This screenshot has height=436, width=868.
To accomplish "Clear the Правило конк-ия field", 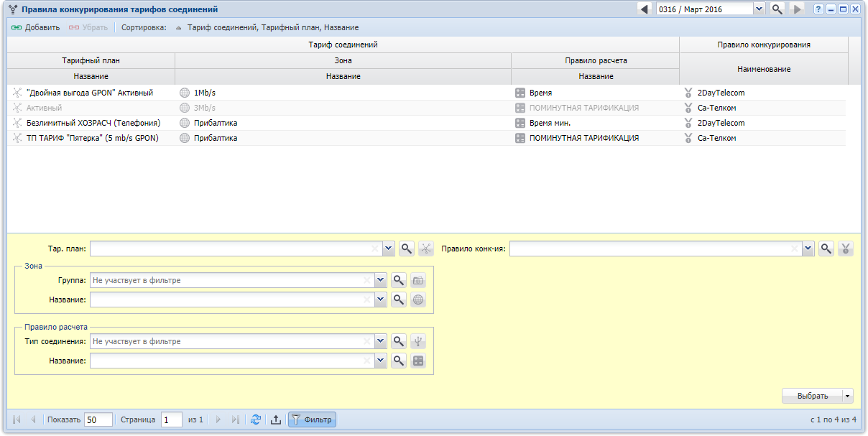I will [x=794, y=249].
